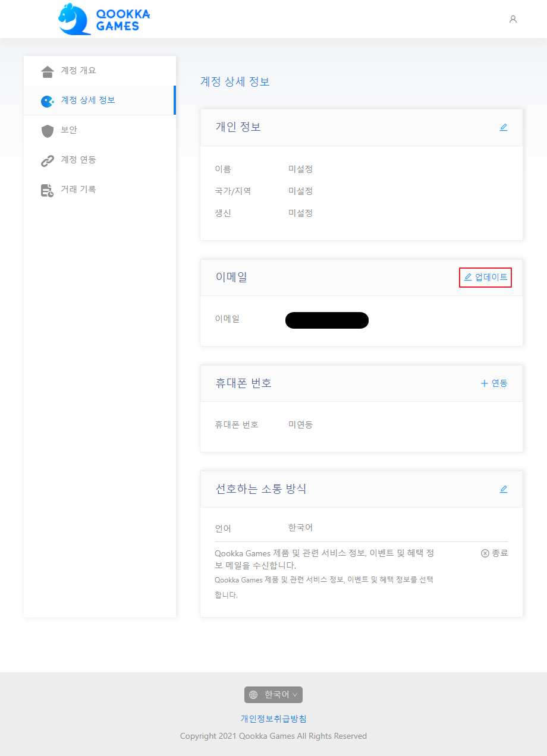This screenshot has width=547, height=756.
Task: Click the 선호하는 소통 방식 section title
Action: pos(261,489)
